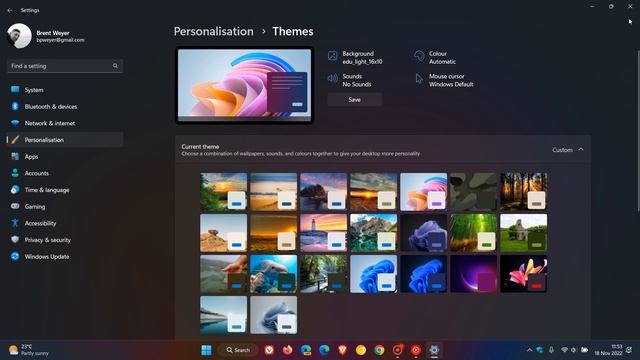This screenshot has height=360, width=640.
Task: Select Personalisation in the sidebar
Action: pos(65,140)
